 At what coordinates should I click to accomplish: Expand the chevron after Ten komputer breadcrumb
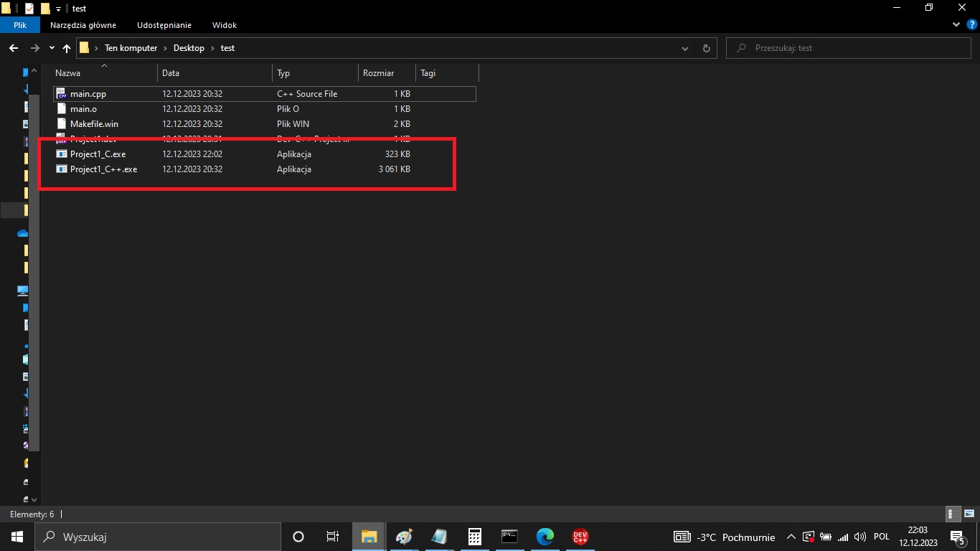(x=165, y=48)
